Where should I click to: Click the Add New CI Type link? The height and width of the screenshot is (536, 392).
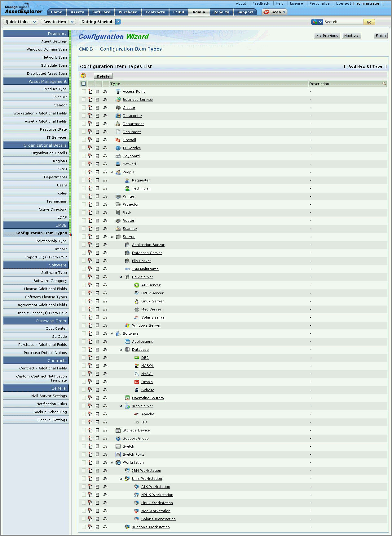pos(365,66)
